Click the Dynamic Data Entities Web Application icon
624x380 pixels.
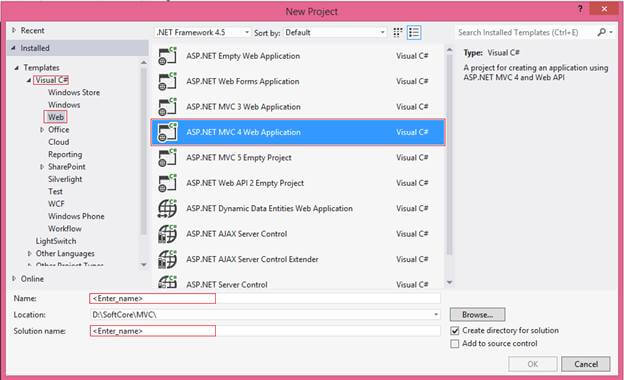[167, 209]
